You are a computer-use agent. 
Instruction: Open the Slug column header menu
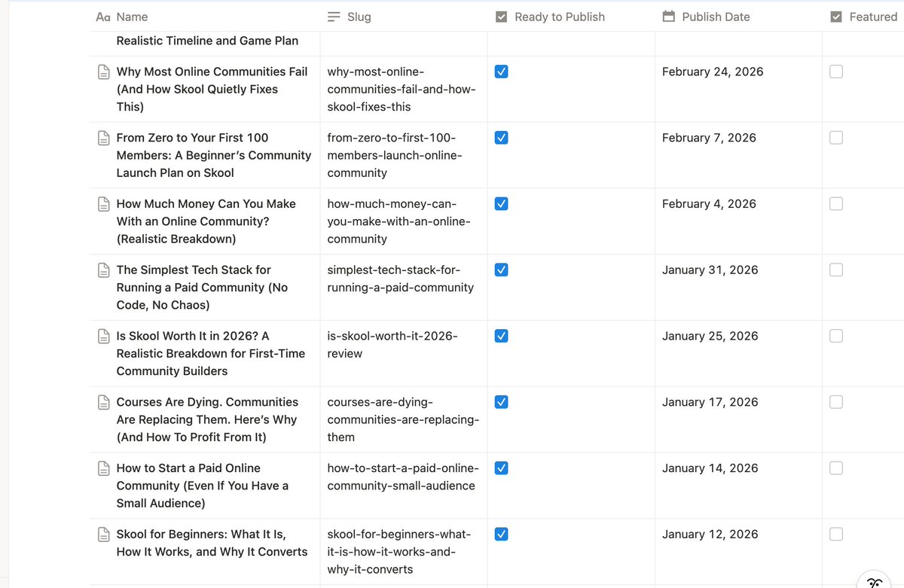pos(404,17)
